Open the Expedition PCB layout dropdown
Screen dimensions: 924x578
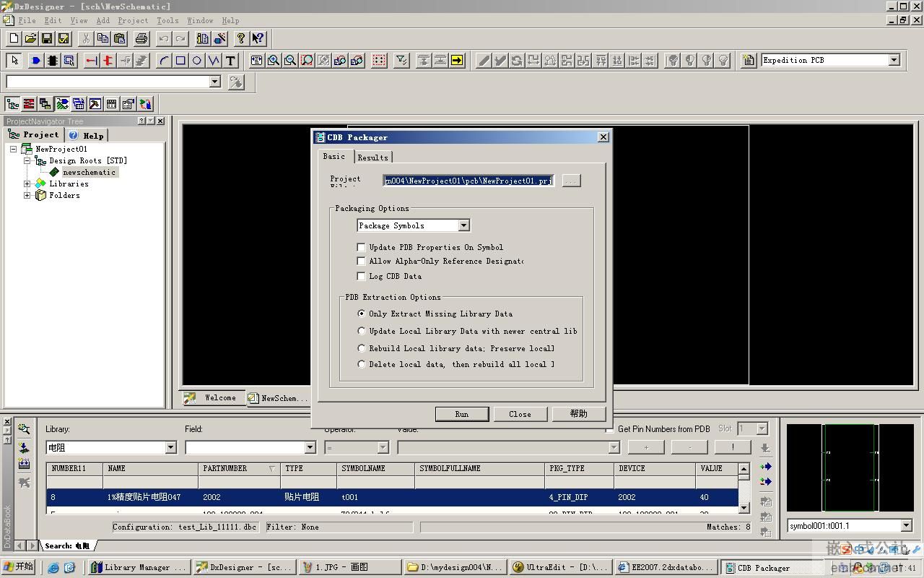(x=894, y=60)
